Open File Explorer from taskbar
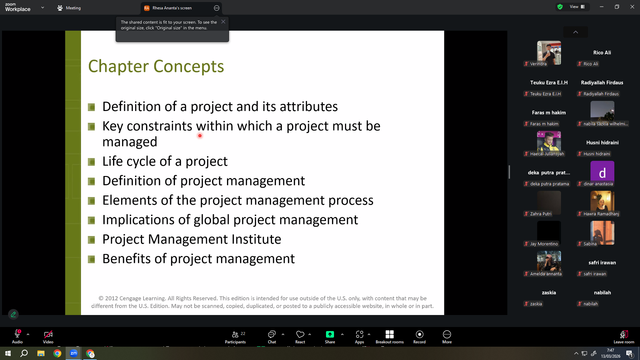This screenshot has height=360, width=640. click(x=41, y=353)
